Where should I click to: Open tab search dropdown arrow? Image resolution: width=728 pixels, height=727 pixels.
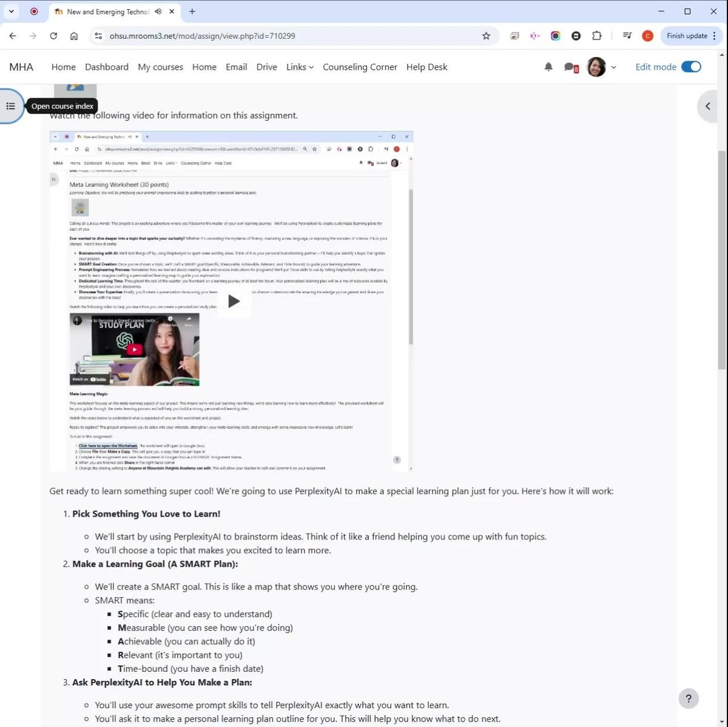pyautogui.click(x=11, y=11)
